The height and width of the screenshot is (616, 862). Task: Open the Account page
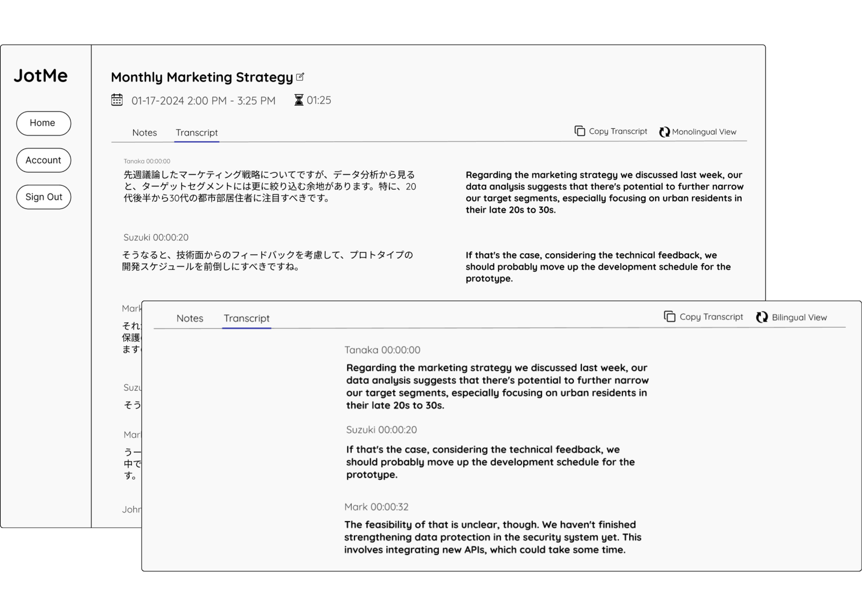[x=43, y=160]
